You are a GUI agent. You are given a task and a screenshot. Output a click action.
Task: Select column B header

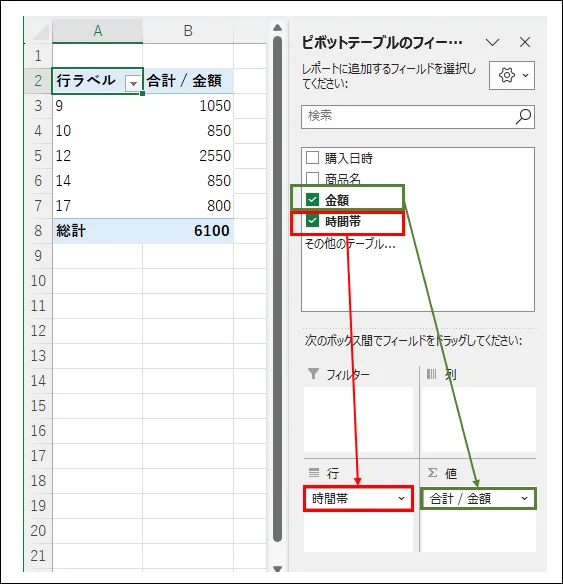(188, 31)
